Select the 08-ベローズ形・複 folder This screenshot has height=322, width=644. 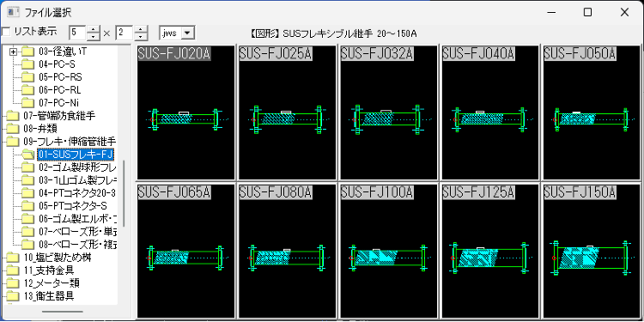77,245
